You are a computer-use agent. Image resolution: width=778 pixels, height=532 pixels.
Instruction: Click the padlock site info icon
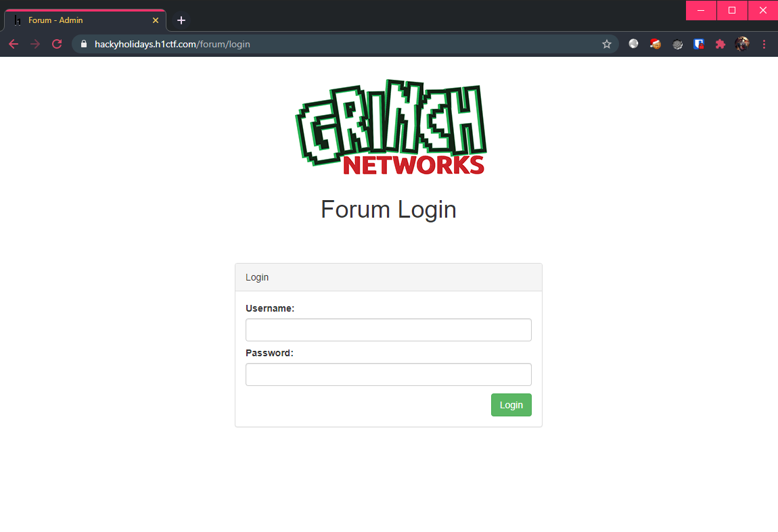pyautogui.click(x=84, y=44)
